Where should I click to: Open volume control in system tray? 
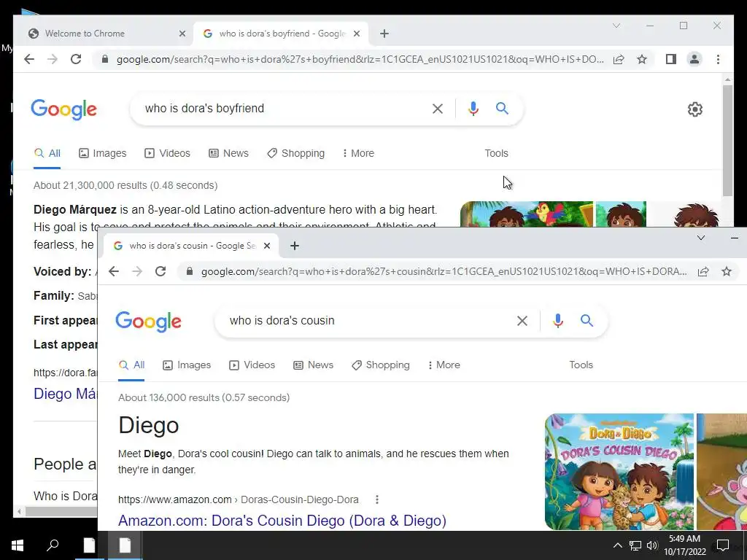pos(652,545)
